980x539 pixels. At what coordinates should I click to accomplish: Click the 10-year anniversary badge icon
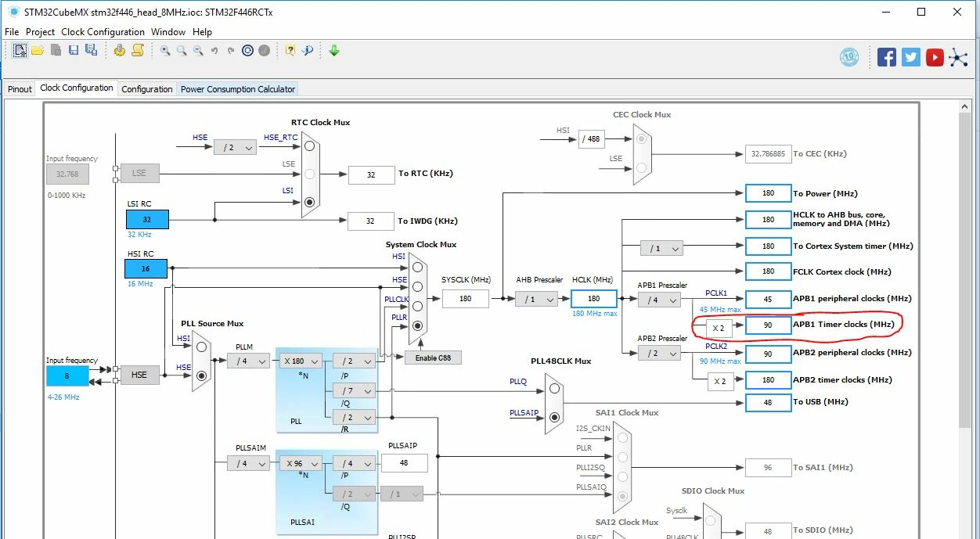(x=849, y=56)
